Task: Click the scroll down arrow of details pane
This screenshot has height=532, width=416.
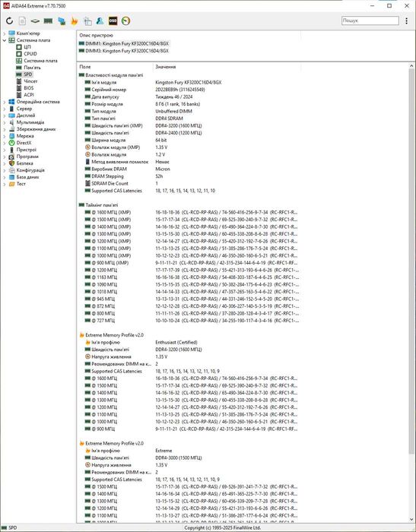Action: tap(411, 519)
